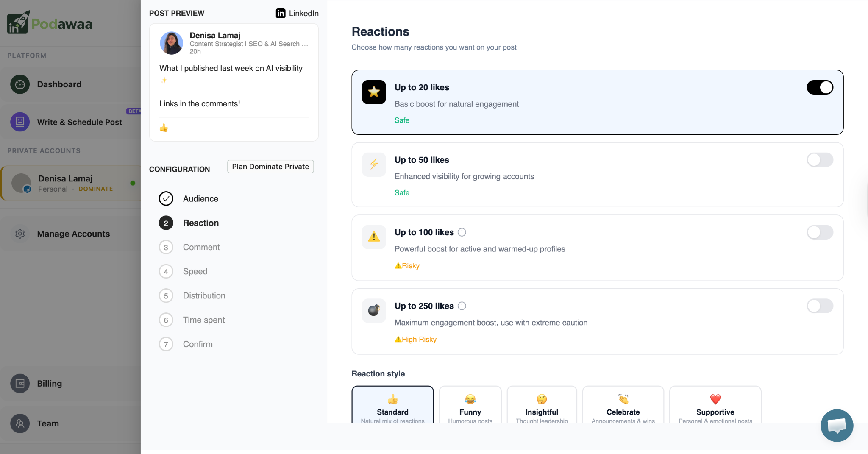Go to the Speed configuration step
The width and height of the screenshot is (868, 454).
195,271
